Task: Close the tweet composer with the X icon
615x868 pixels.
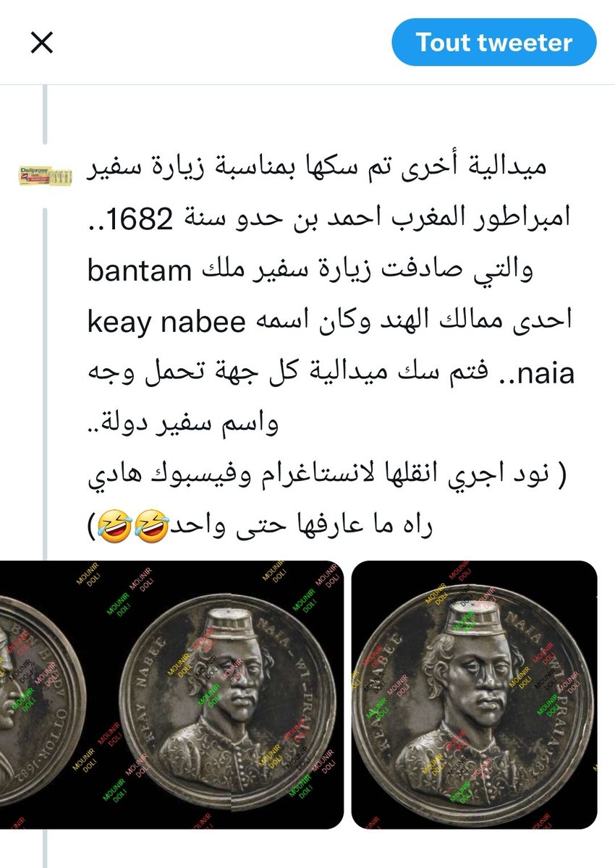Action: pyautogui.click(x=42, y=43)
